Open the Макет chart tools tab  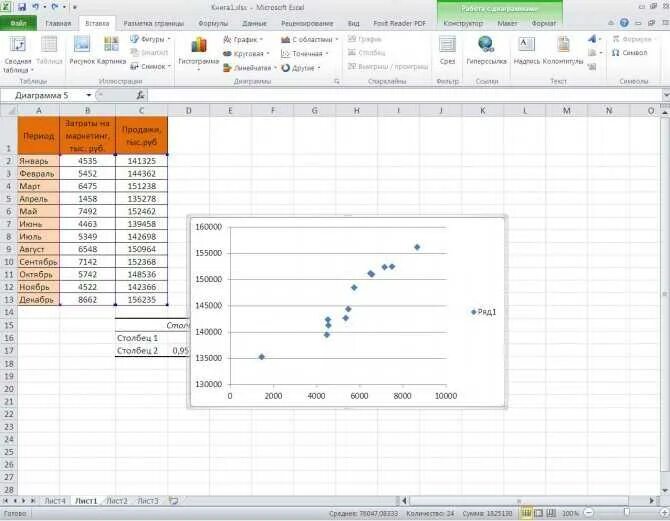click(x=507, y=24)
